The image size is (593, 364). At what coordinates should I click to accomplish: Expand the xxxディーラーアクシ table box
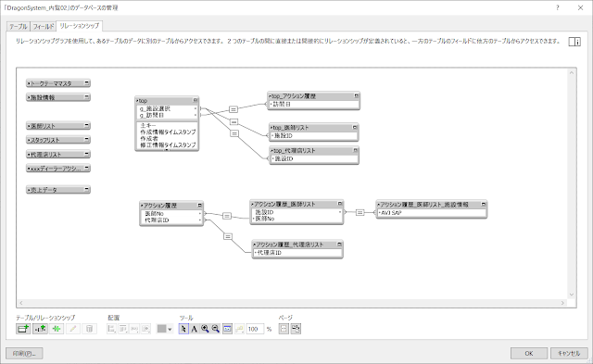coord(86,168)
